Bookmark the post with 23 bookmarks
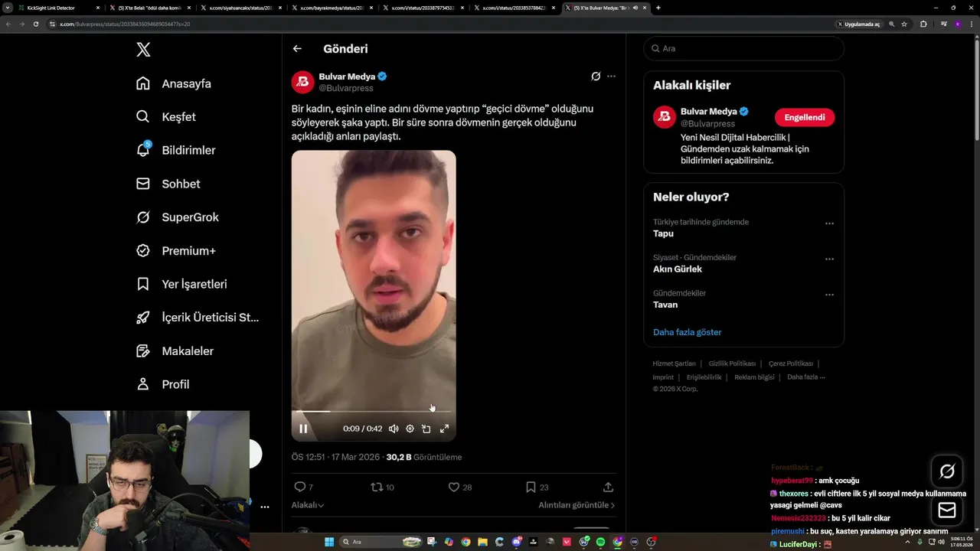The image size is (980, 551). [x=531, y=487]
